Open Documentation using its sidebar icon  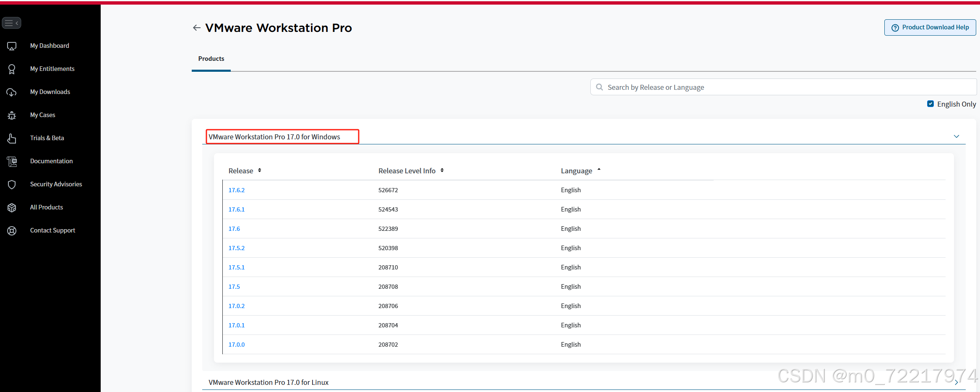11,161
